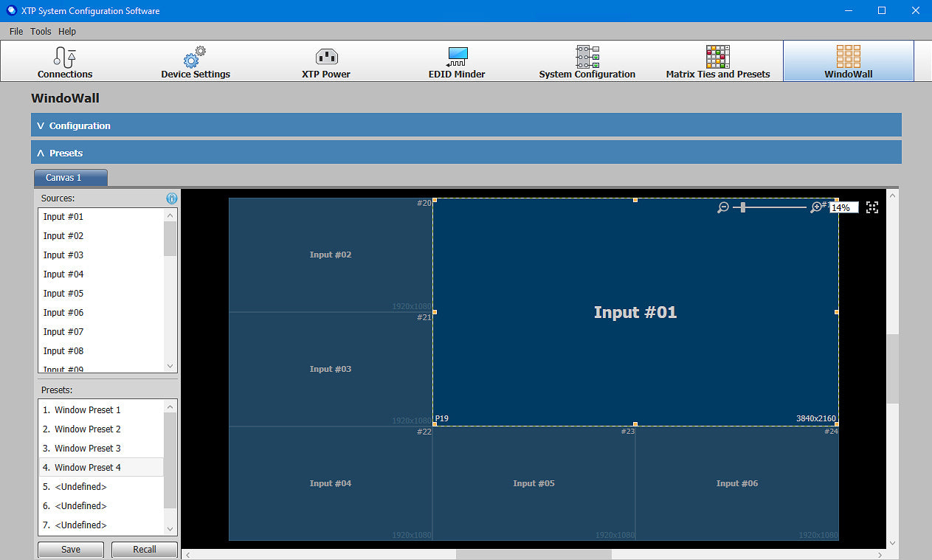Select Input #03 in Sources list

(101, 255)
